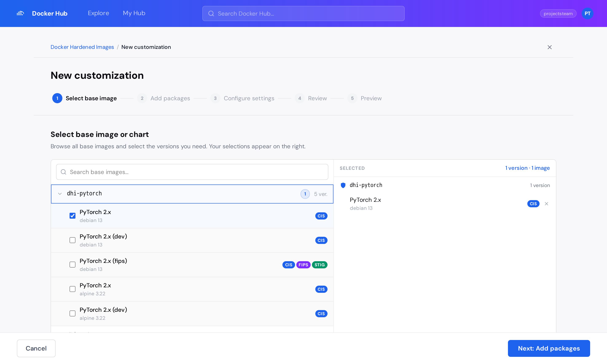This screenshot has width=607, height=364.
Task: Click Next: Add packages button
Action: (549, 348)
